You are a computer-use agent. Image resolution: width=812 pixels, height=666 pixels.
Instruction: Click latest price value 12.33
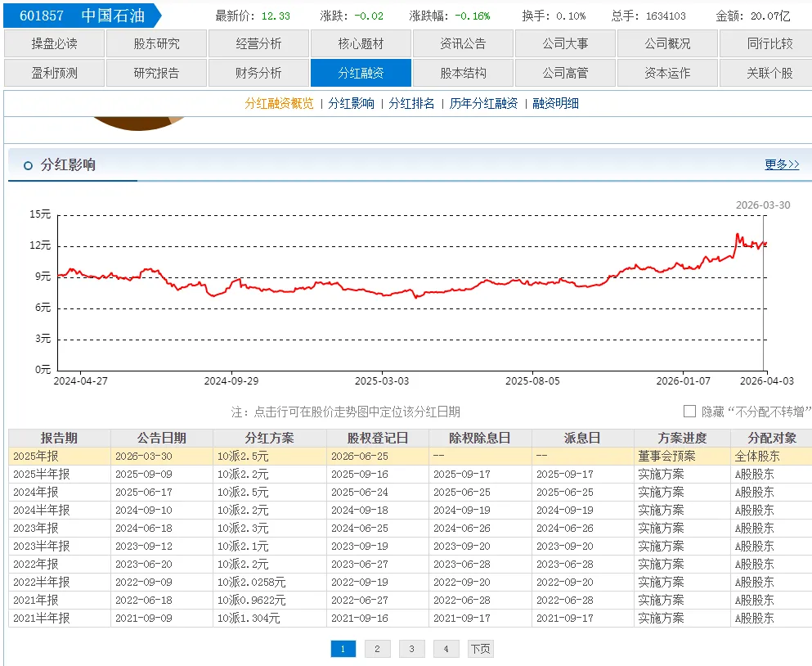(x=276, y=16)
